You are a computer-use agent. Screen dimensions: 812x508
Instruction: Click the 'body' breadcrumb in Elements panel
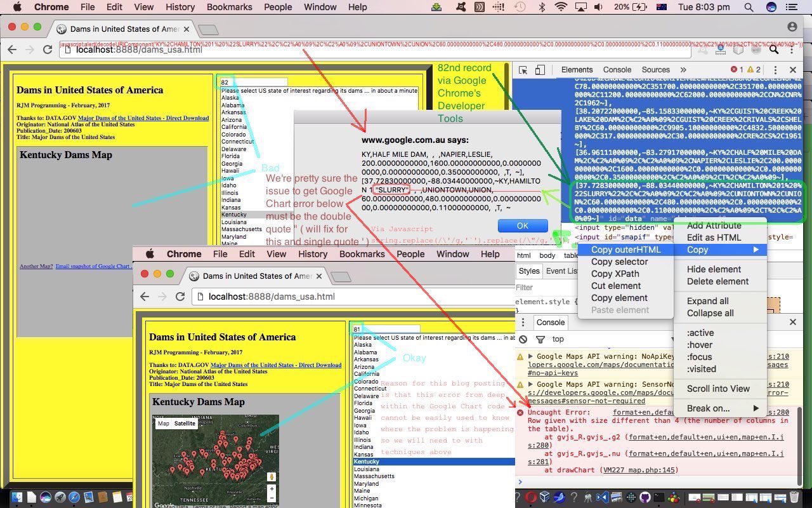click(547, 255)
